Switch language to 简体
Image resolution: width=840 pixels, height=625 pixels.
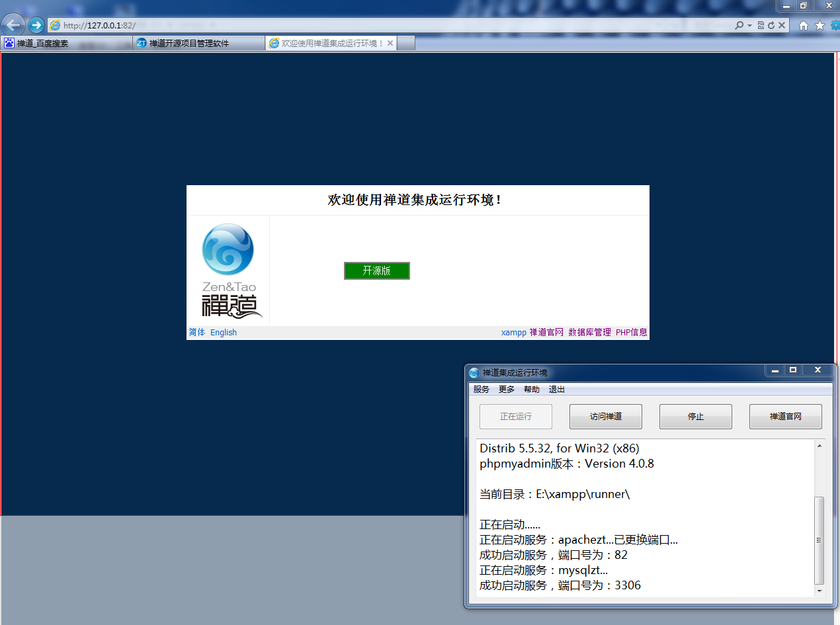pos(197,332)
